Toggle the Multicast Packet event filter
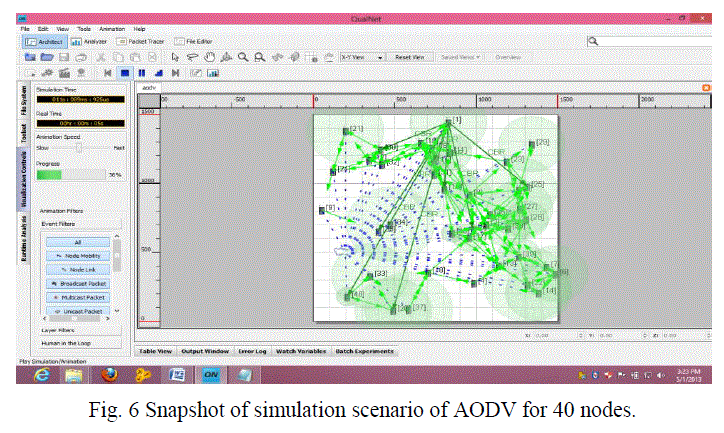 point(78,297)
